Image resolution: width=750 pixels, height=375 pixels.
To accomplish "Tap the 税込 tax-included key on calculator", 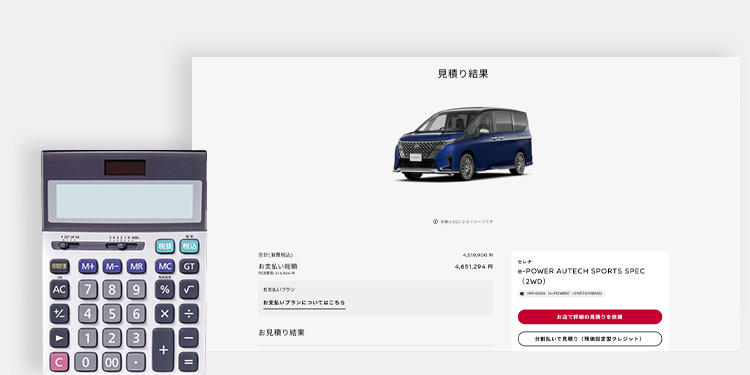I will (x=189, y=246).
